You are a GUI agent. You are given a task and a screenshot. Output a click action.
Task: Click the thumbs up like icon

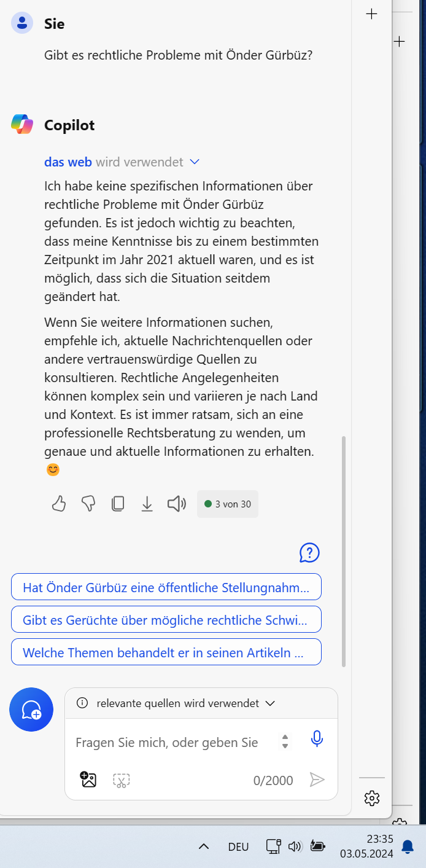point(59,504)
